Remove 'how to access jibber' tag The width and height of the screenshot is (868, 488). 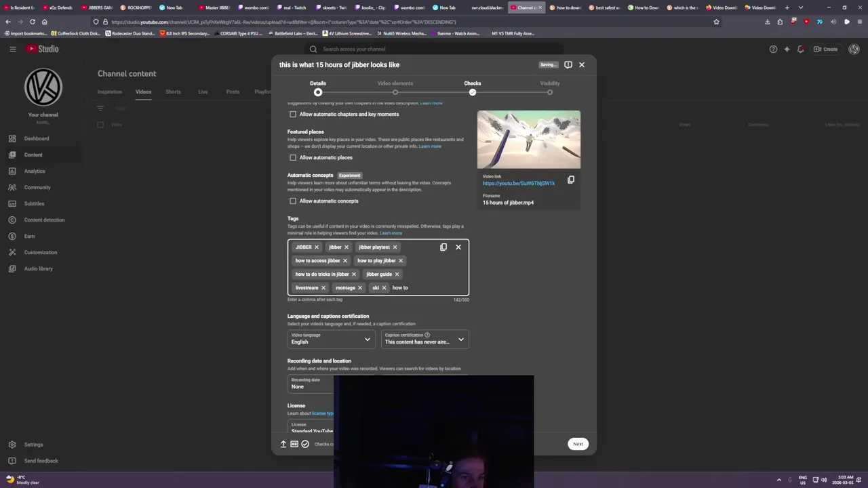(344, 261)
